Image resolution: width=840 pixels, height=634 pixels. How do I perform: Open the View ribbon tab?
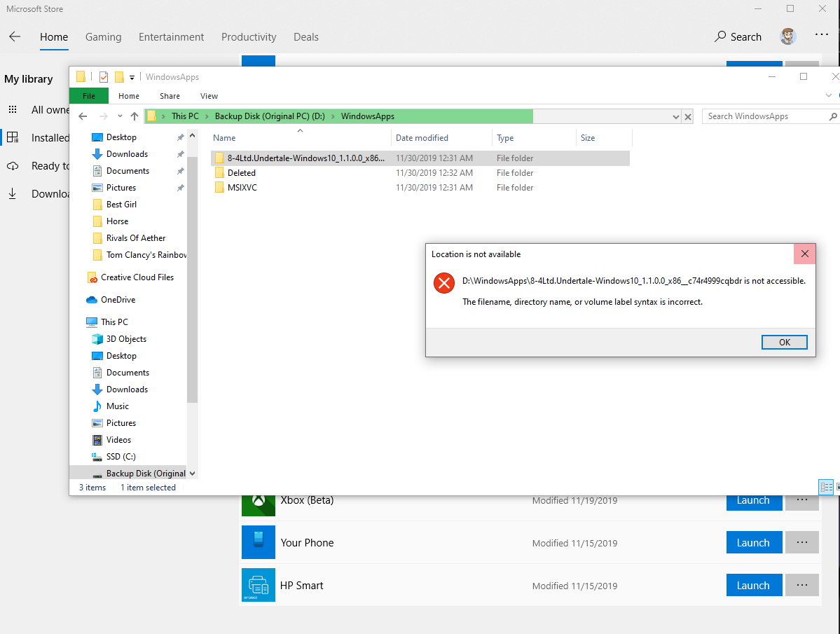[x=209, y=96]
